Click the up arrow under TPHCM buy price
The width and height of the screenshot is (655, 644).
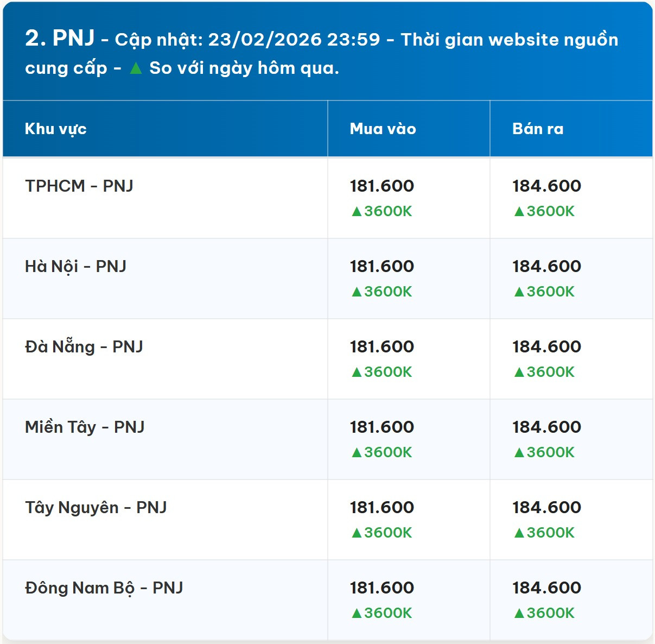pyautogui.click(x=357, y=212)
